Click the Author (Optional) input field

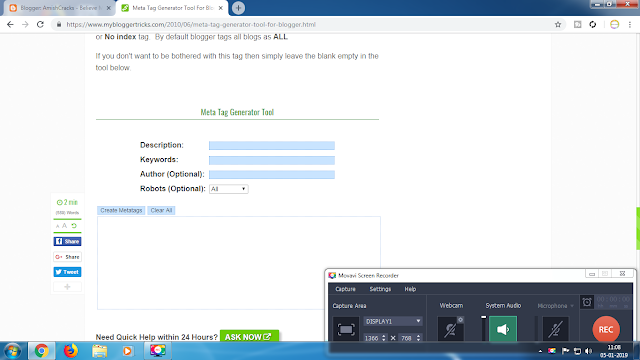[272, 174]
